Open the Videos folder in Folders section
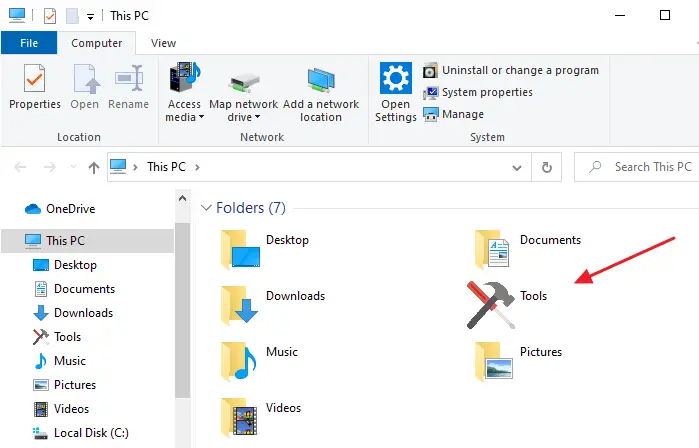The image size is (699, 448). (261, 417)
